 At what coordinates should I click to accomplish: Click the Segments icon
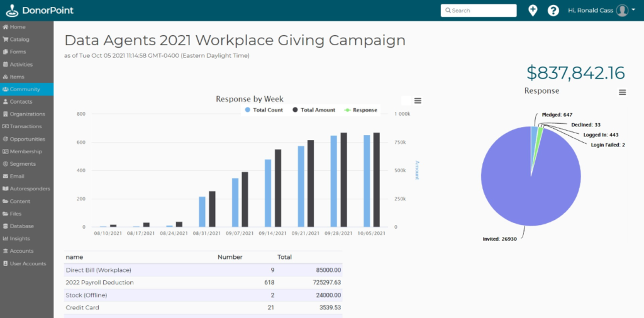coord(5,164)
